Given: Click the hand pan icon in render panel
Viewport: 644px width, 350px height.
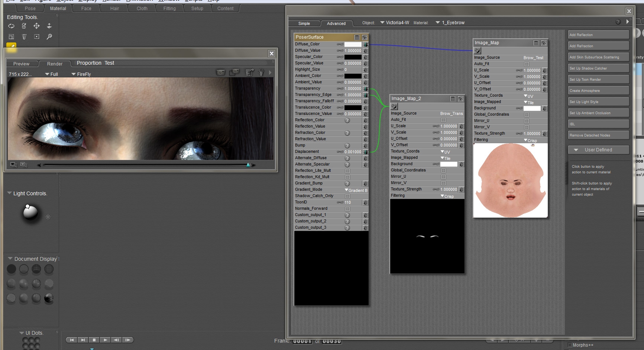Looking at the screenshot, I should point(261,72).
